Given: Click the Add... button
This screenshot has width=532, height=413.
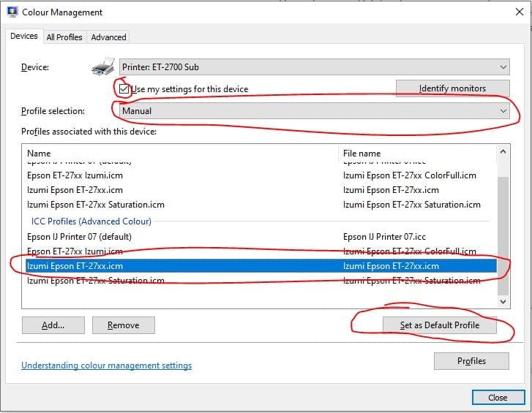Looking at the screenshot, I should pyautogui.click(x=53, y=325).
